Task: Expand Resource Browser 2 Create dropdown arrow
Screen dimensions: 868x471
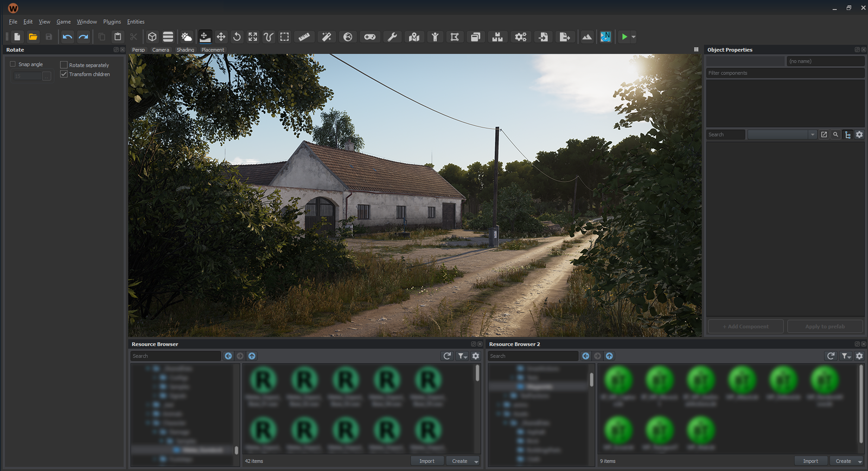Action: [x=860, y=461]
